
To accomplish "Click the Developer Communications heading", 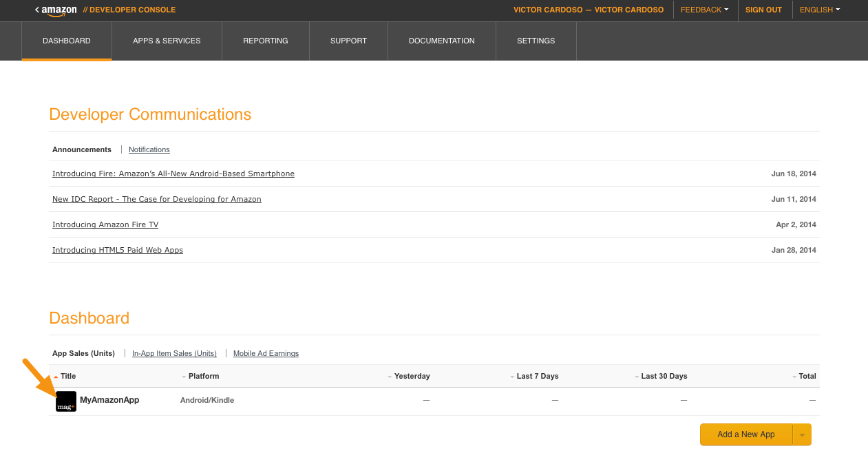I will pos(150,114).
